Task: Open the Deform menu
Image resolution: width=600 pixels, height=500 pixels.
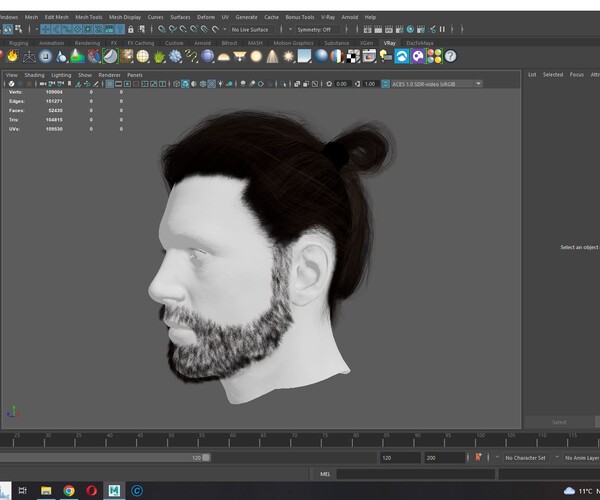Action: (205, 17)
